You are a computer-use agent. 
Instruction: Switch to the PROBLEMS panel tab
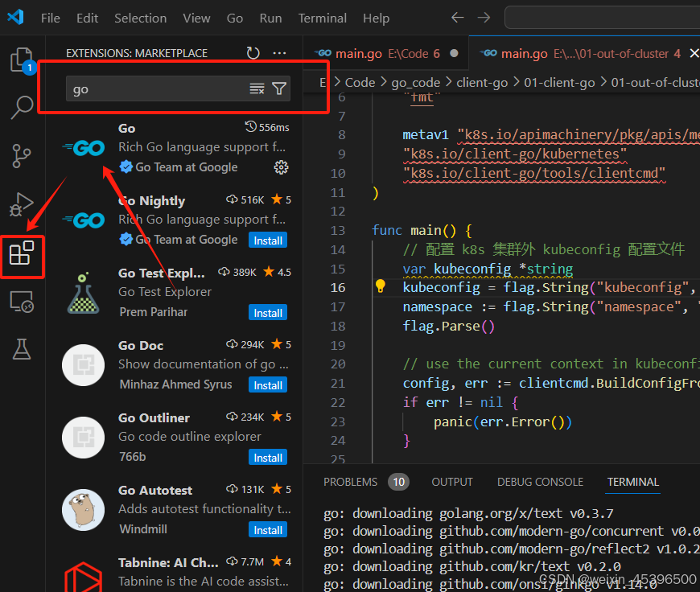[x=350, y=482]
